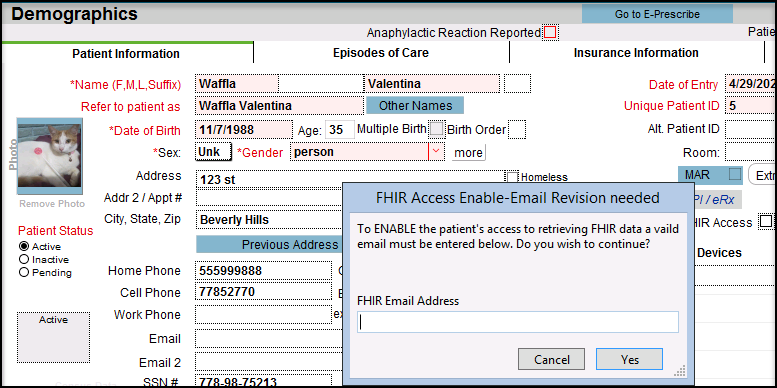Edit the first name field Waffla
This screenshot has height=388, width=777.
[x=236, y=84]
